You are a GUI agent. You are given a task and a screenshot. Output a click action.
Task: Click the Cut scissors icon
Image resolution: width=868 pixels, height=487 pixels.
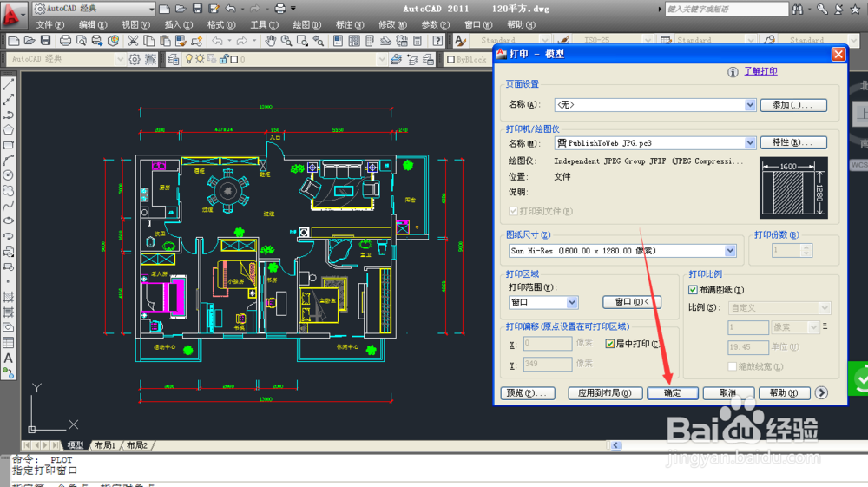pyautogui.click(x=133, y=41)
